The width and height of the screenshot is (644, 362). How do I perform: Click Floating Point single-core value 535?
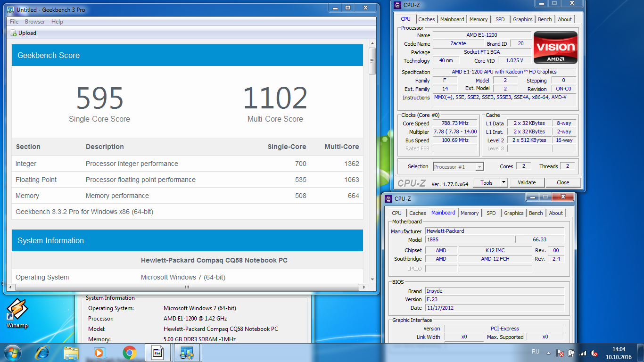[301, 180]
